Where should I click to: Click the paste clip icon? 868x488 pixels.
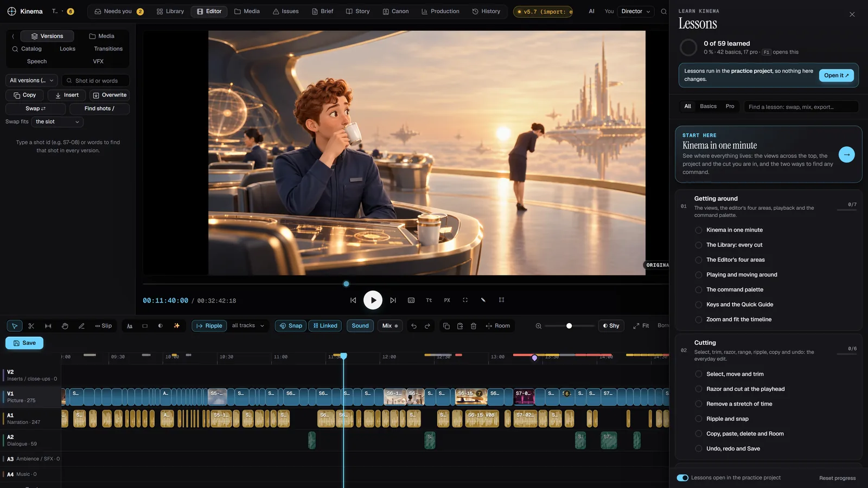click(x=460, y=326)
